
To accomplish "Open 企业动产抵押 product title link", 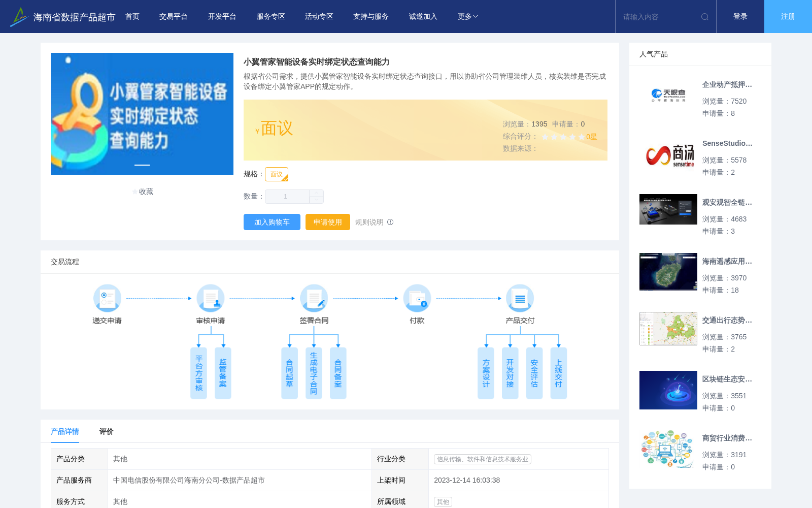I will [727, 84].
